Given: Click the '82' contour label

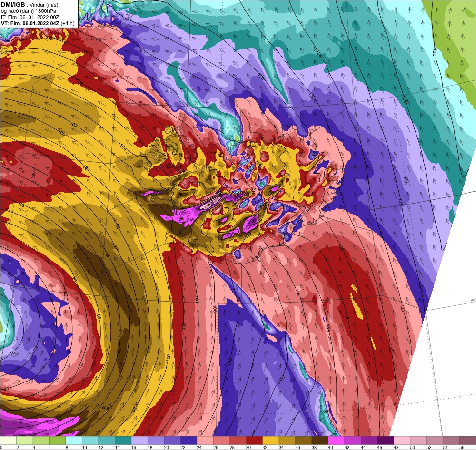Looking at the screenshot, I should click(66, 294).
